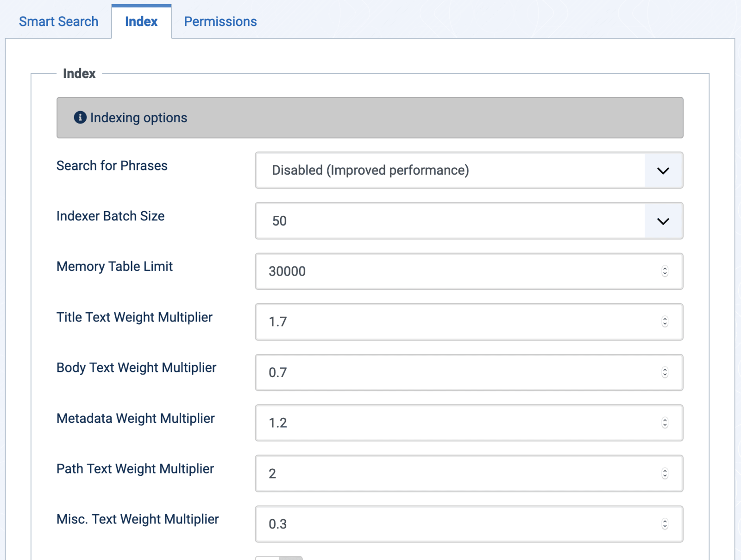Switch to the Smart Search tab
Screen dimensions: 741x560
(58, 21)
